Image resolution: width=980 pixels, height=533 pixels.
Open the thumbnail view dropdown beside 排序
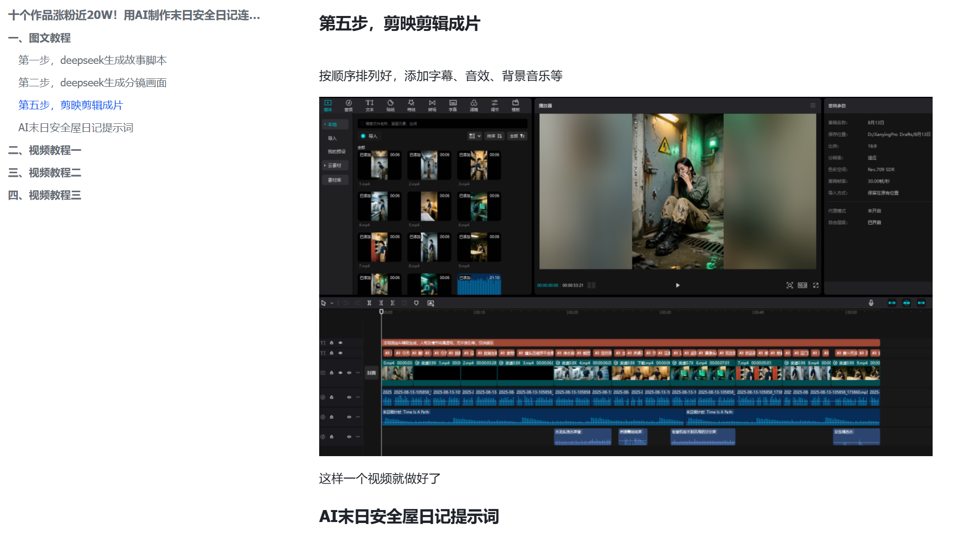click(475, 136)
